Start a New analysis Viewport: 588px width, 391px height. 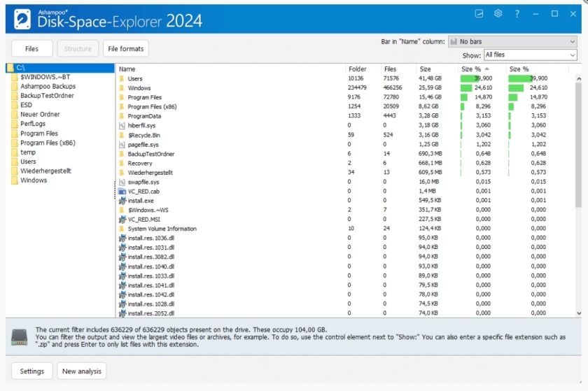coord(82,371)
